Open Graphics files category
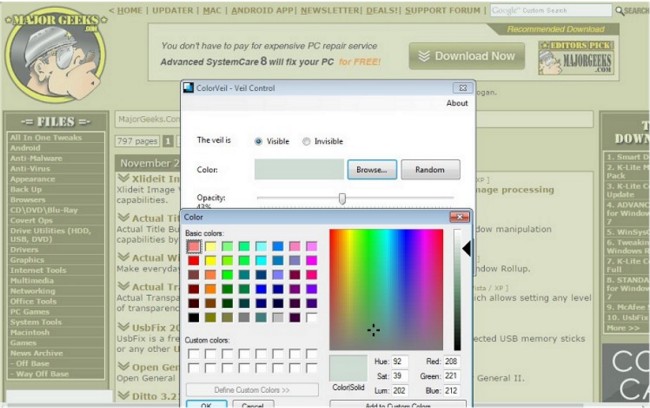Viewport: 650px width, 408px height. point(27,260)
